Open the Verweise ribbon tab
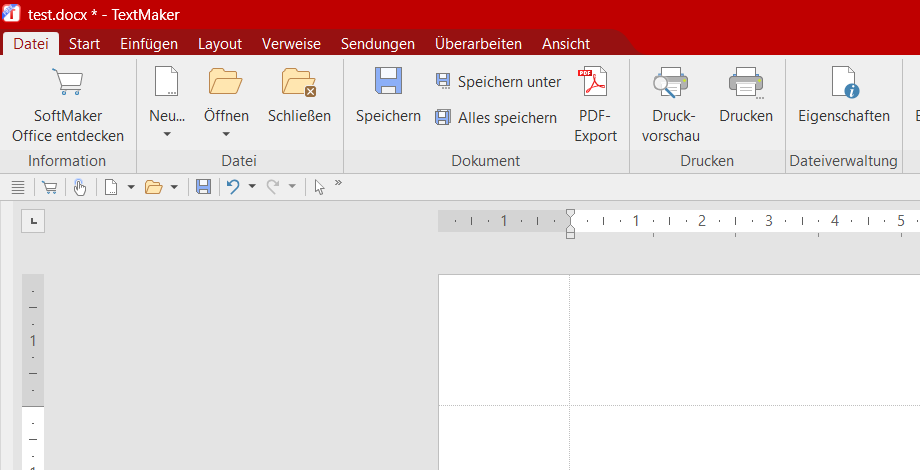 291,44
